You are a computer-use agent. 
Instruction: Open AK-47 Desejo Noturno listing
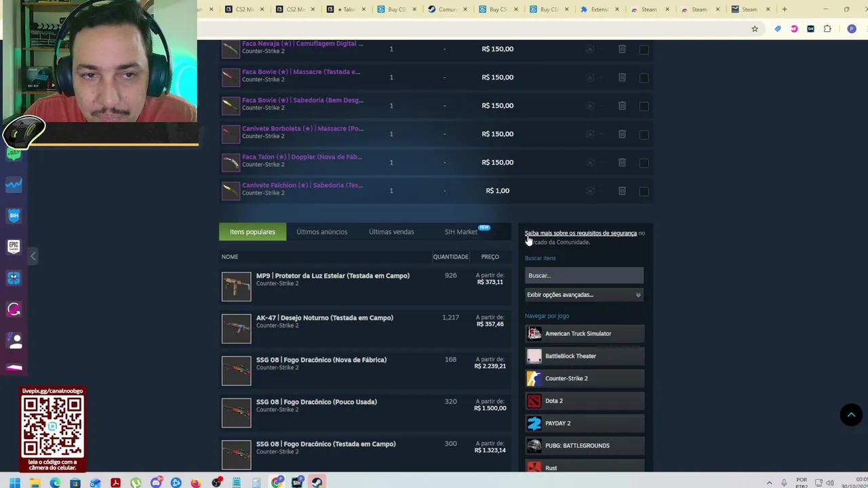pos(324,318)
